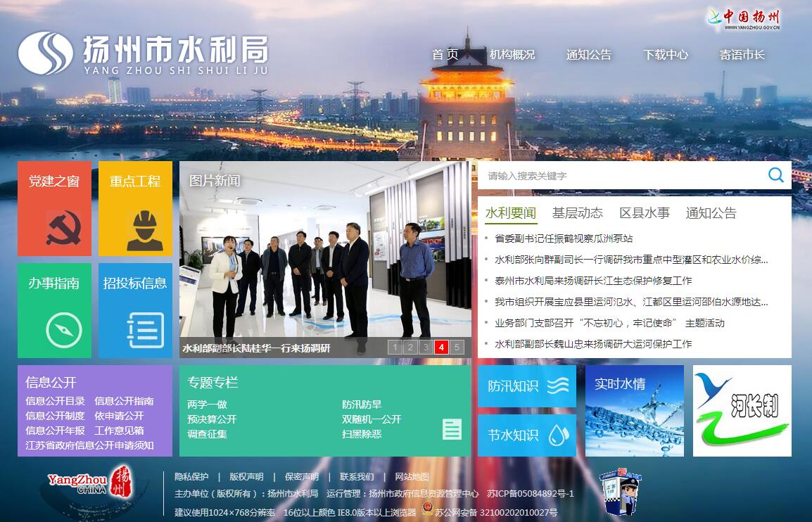Open 两学一做 special topic
Screen dimensions: 812x522
(207, 405)
